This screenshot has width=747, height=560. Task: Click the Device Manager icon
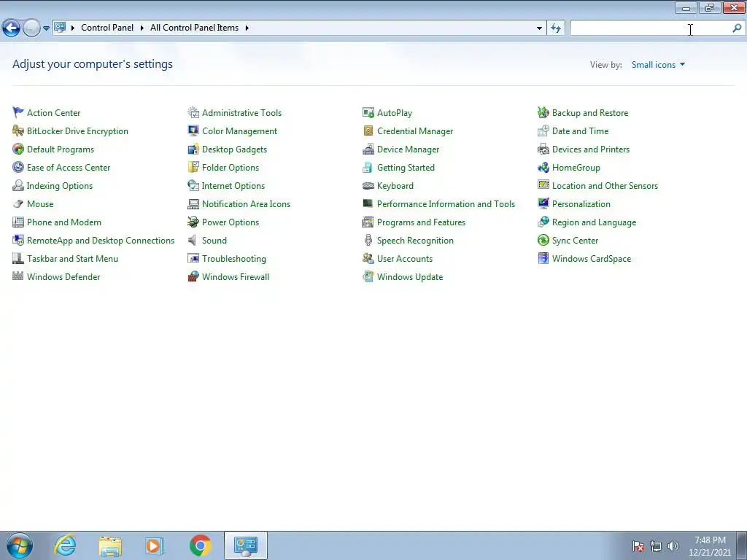pyautogui.click(x=368, y=149)
